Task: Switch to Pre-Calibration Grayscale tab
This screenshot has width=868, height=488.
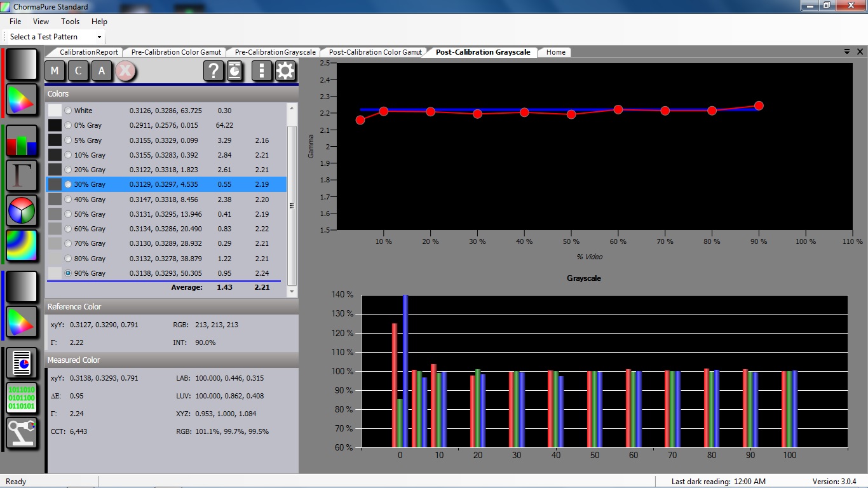Action: (x=275, y=52)
